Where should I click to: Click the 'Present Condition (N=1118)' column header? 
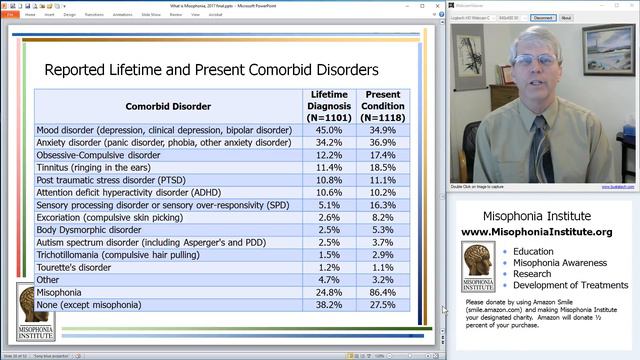pyautogui.click(x=383, y=107)
